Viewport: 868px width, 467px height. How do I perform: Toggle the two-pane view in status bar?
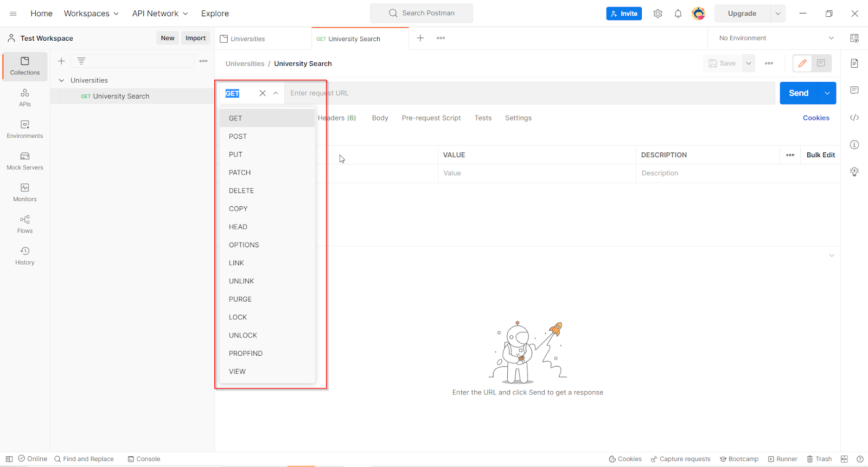tap(844, 459)
